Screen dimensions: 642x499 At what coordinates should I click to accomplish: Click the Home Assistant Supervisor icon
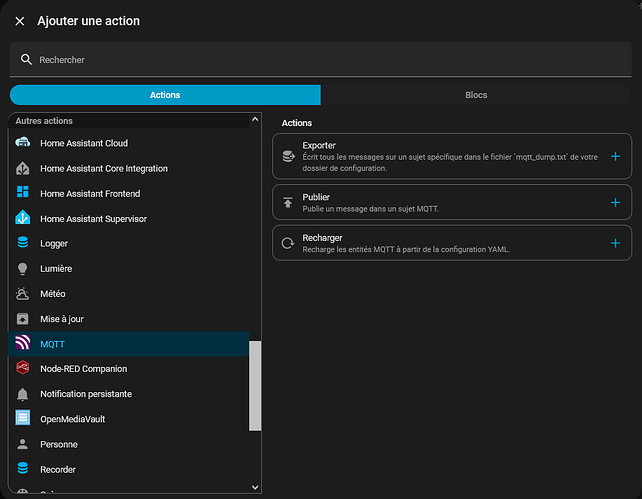coord(23,218)
